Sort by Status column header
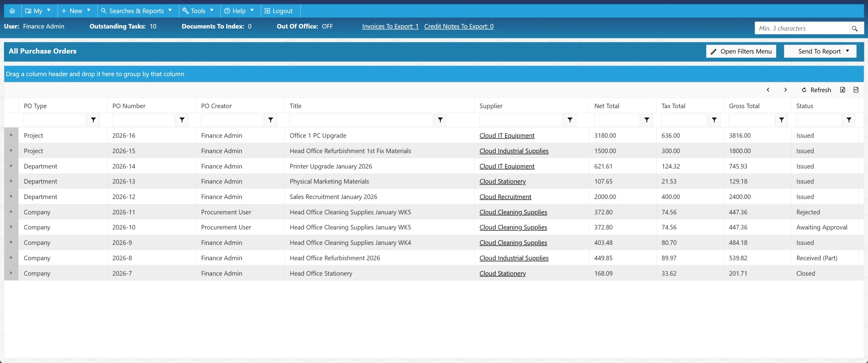 [805, 106]
